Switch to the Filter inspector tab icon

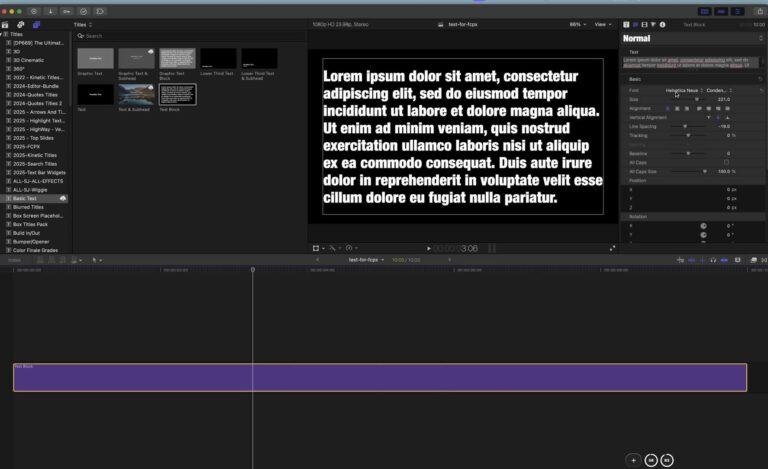653,24
